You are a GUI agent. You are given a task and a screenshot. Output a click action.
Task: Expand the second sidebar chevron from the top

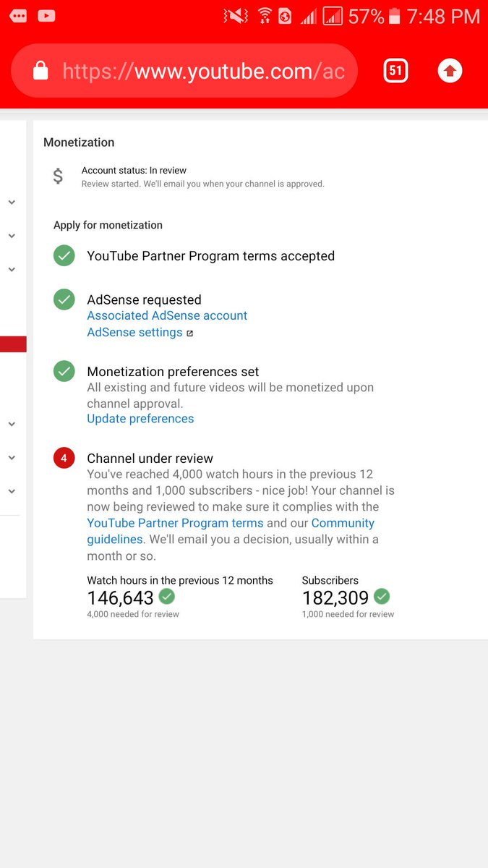[x=12, y=236]
